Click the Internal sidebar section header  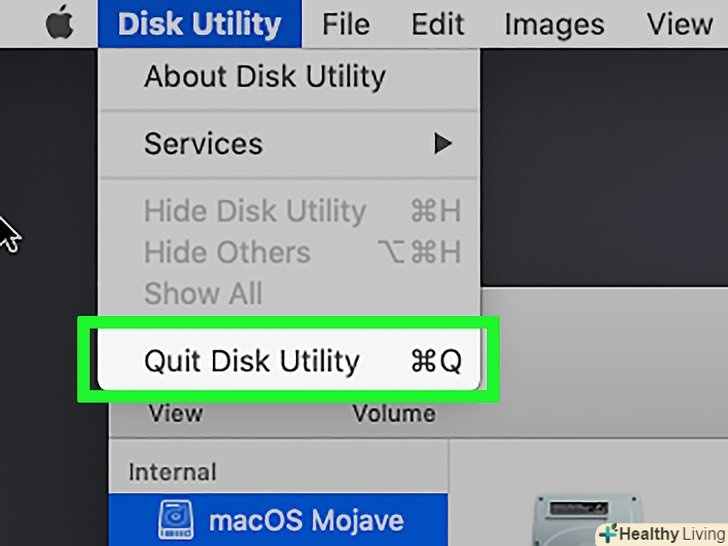click(x=172, y=471)
